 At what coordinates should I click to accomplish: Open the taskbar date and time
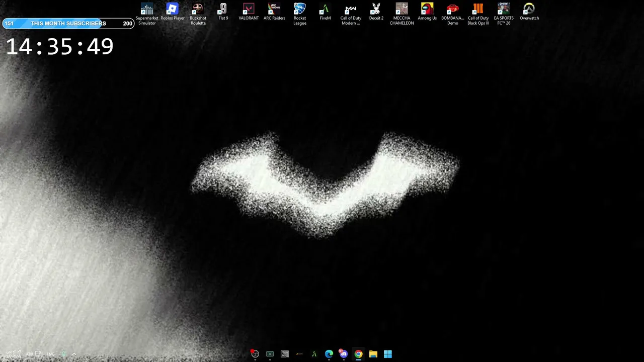(x=14, y=354)
